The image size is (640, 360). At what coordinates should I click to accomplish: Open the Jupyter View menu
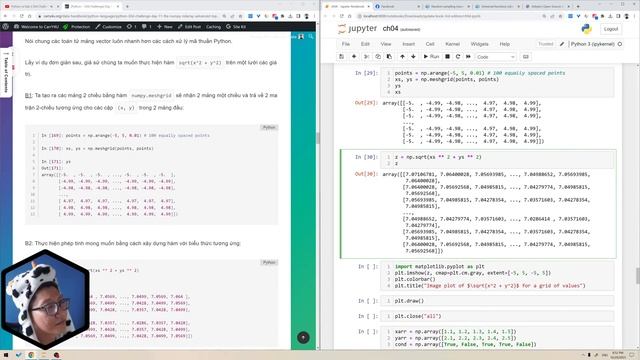386,44
